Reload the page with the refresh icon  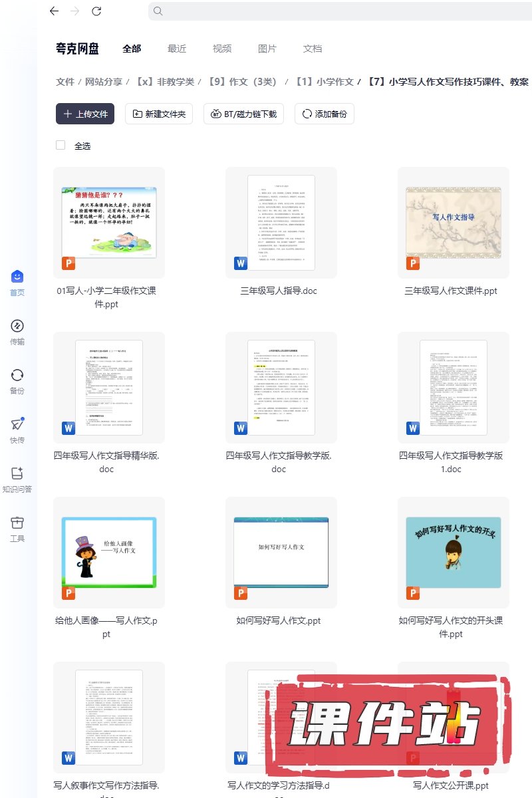pos(96,11)
